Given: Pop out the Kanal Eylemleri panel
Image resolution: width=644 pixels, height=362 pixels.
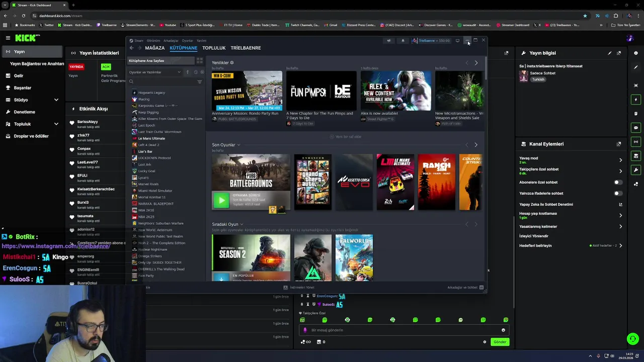Looking at the screenshot, I should tap(619, 144).
